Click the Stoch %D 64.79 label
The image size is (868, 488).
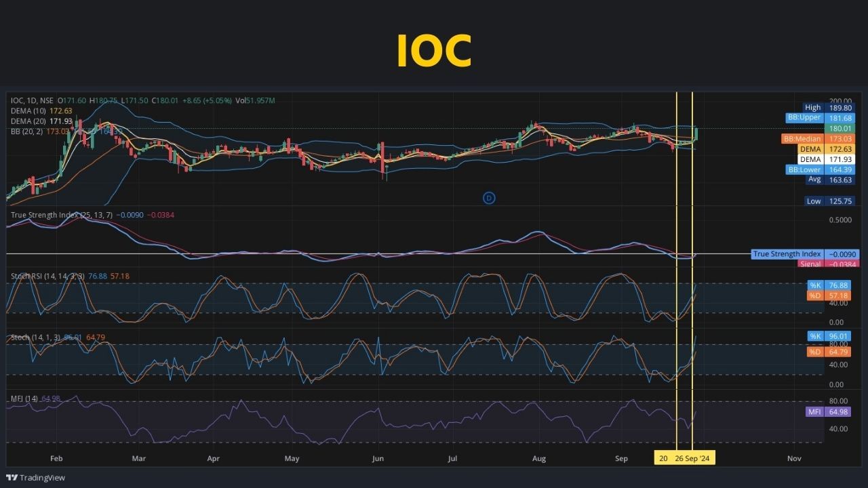click(x=828, y=352)
